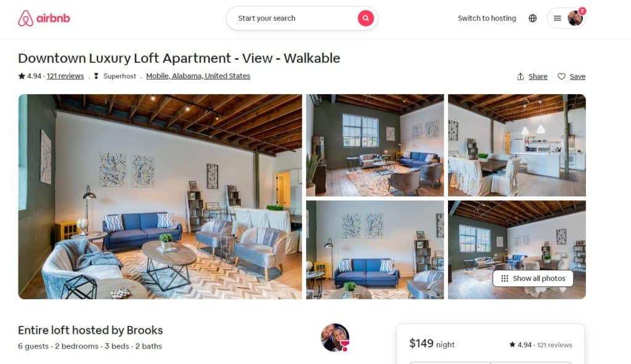The width and height of the screenshot is (631, 364).
Task: Toggle the Save heart icon
Action: [561, 76]
